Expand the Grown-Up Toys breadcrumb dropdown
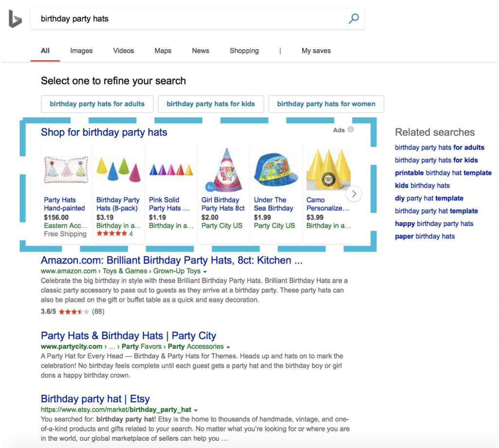499x448 pixels. pos(205,271)
